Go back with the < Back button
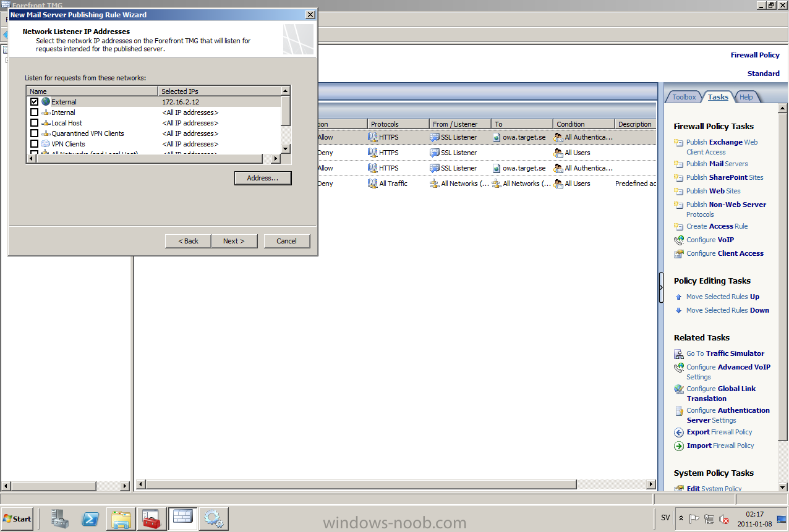The width and height of the screenshot is (789, 532). point(188,241)
